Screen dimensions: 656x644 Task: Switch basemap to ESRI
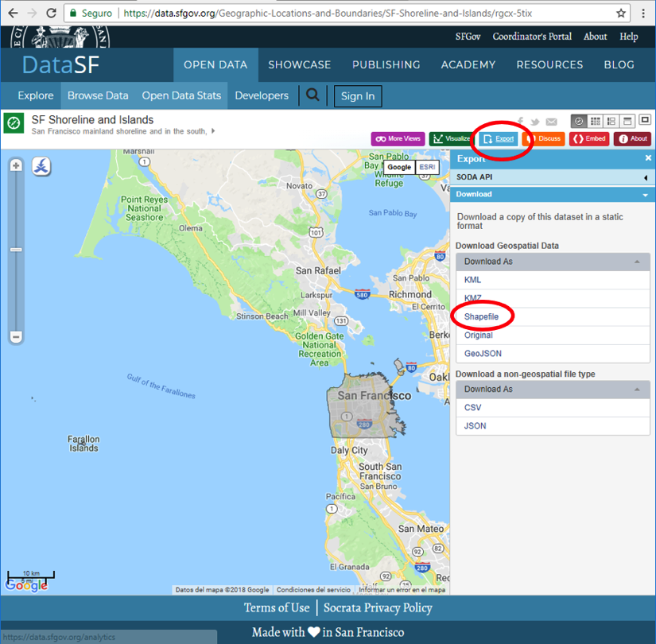click(427, 167)
